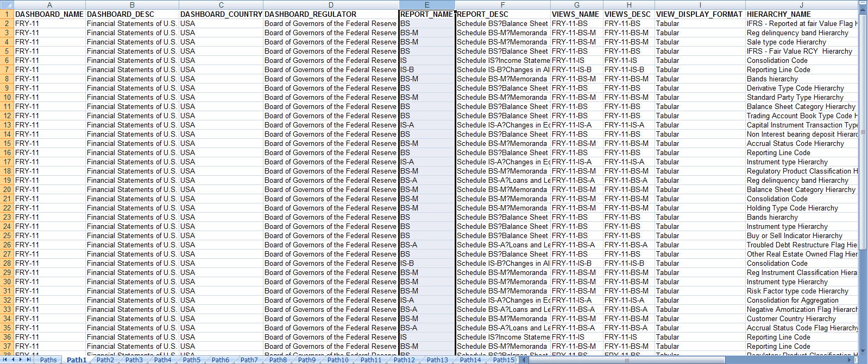Click cell 'Buy or Sell Indicator Hierarchy'
This screenshot has width=868, height=364.
coord(802,235)
